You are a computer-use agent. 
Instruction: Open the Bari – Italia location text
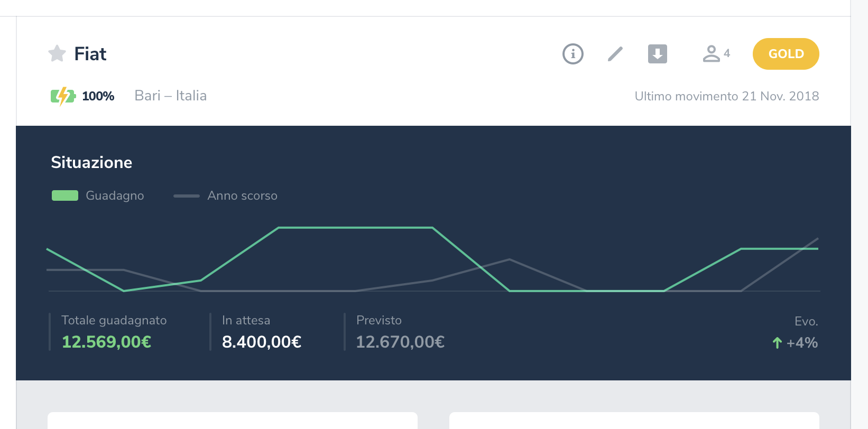coord(170,96)
